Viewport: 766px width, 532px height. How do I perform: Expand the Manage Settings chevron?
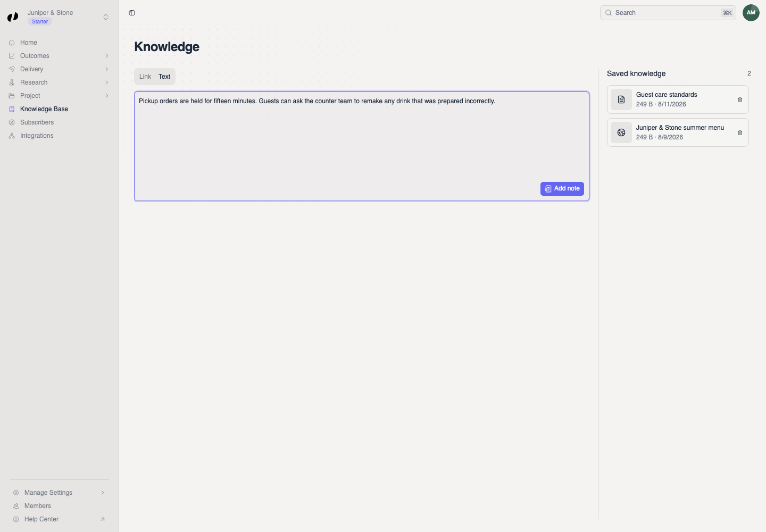click(103, 493)
